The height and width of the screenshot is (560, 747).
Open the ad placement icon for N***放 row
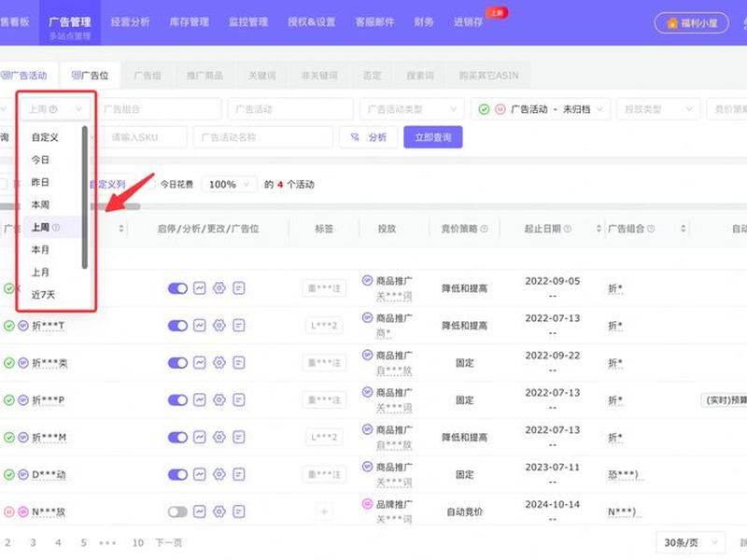coord(239,511)
